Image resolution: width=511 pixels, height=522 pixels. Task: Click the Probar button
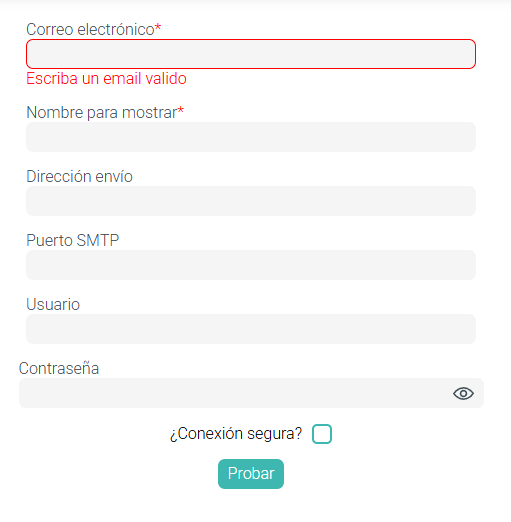(251, 474)
